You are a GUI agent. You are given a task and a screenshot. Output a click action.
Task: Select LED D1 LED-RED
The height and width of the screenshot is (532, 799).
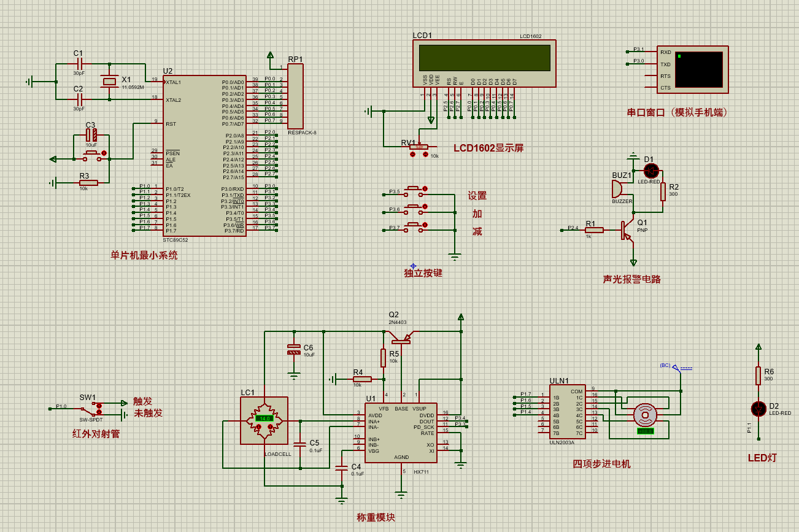pos(651,171)
